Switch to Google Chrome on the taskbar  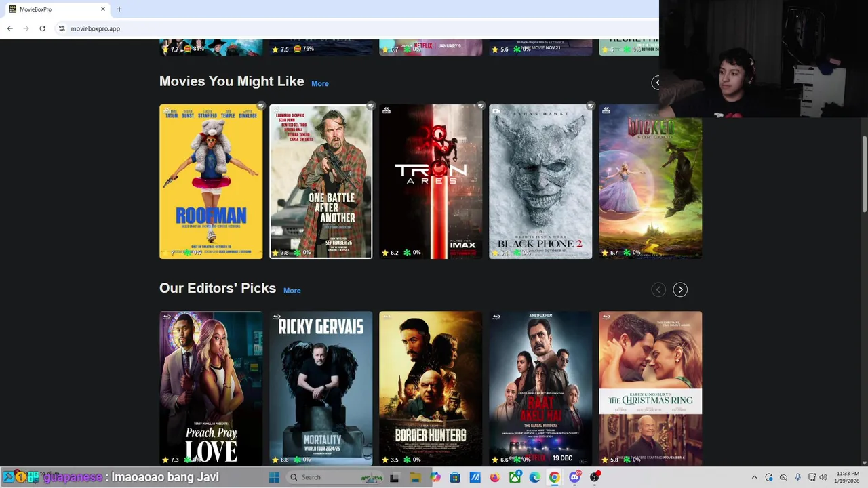pos(555,477)
